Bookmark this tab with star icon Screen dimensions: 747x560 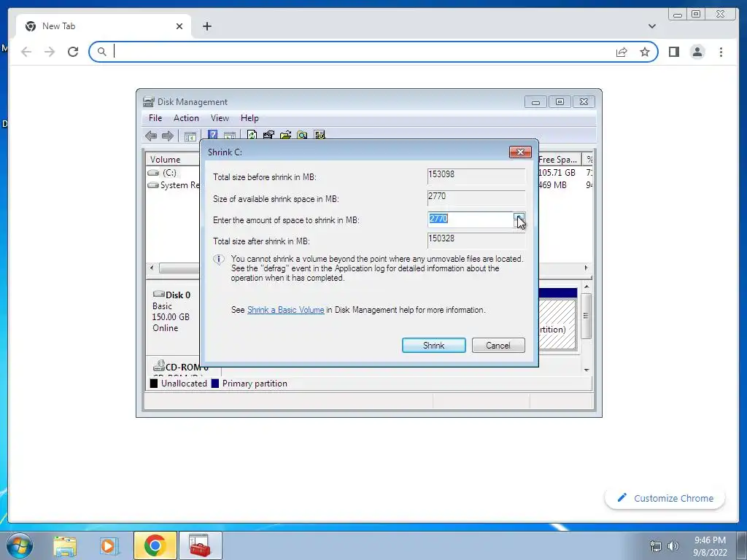click(x=645, y=52)
